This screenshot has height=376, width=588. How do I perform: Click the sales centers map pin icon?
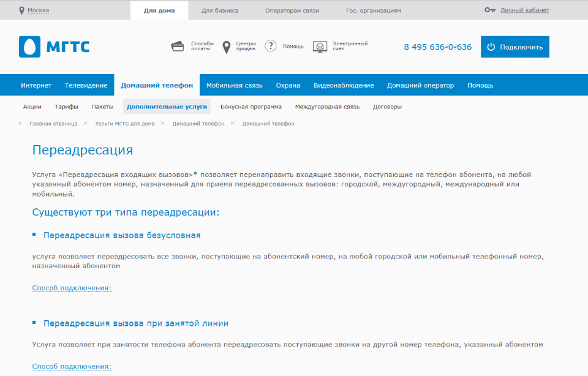click(x=227, y=47)
